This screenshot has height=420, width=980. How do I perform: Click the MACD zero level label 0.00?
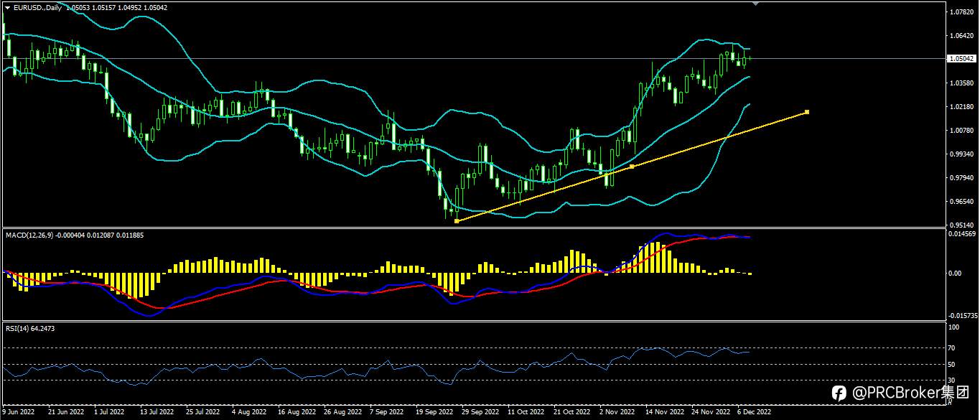click(955, 273)
